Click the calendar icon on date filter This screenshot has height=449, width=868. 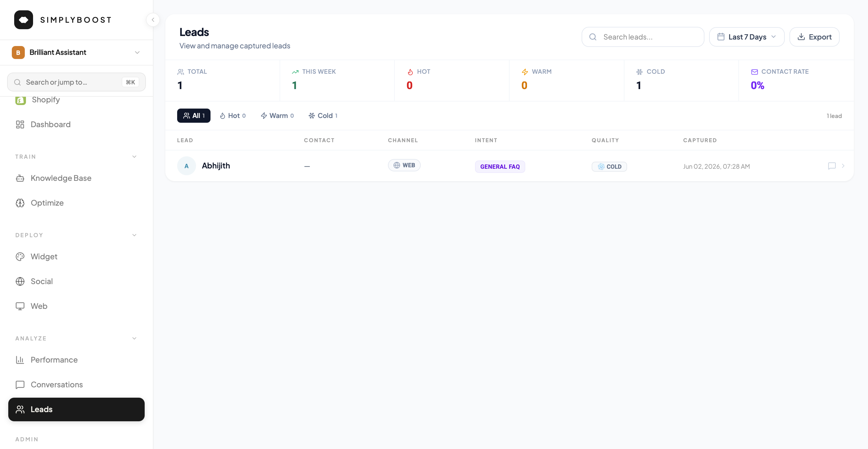pos(721,37)
